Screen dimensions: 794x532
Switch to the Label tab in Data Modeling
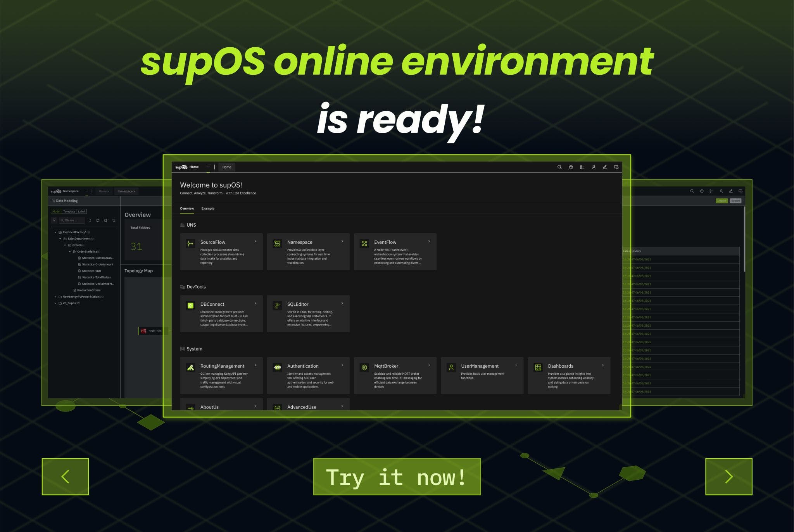click(x=81, y=212)
